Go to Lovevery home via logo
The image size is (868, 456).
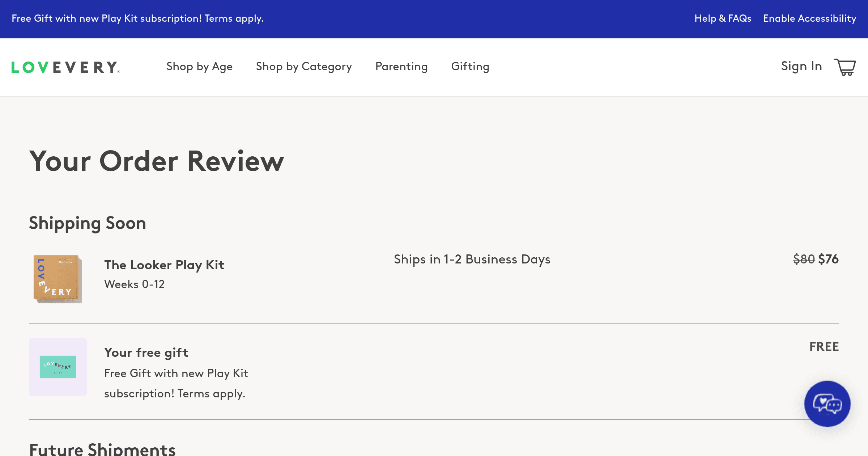tap(65, 67)
